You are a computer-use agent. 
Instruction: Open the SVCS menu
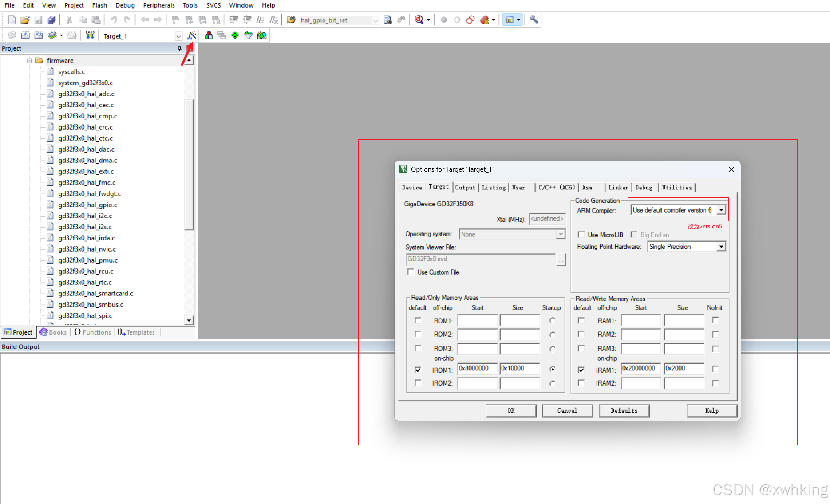point(213,5)
